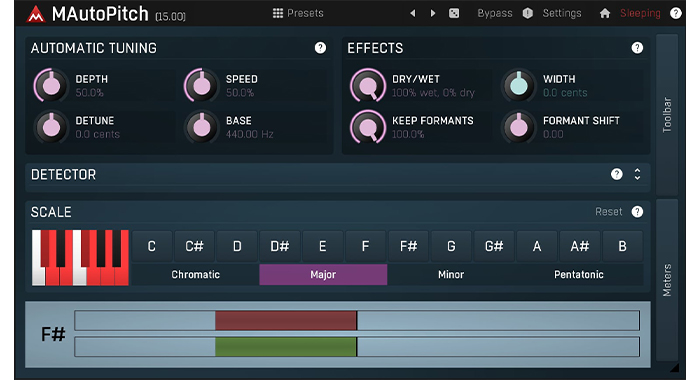Screen dimensions: 700x380
Task: Select the Major scale
Action: tap(323, 275)
